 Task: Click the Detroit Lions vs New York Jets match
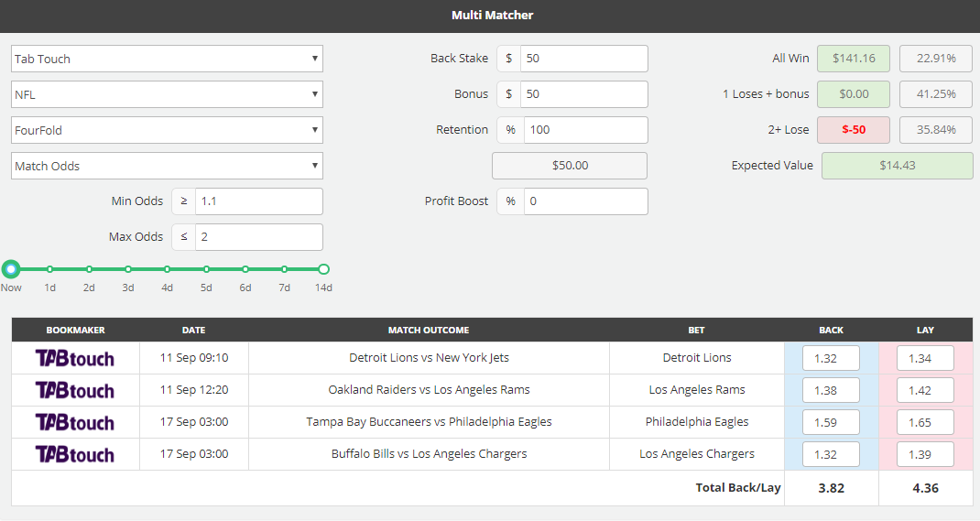[x=429, y=357]
